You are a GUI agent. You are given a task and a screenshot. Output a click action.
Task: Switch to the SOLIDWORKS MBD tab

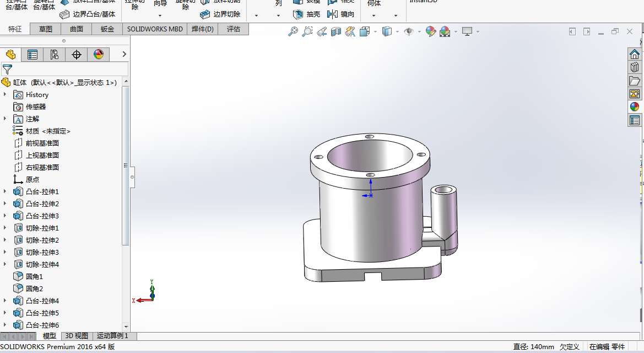tap(155, 29)
